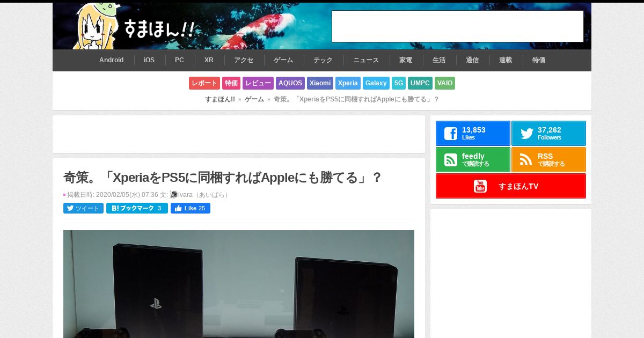Image resolution: width=644 pixels, height=338 pixels.
Task: Click the author avatar beside ivara
Action: [173, 194]
